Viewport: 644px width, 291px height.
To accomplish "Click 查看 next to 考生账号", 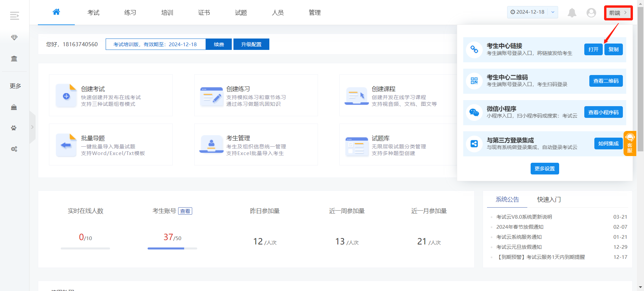I will 185,211.
